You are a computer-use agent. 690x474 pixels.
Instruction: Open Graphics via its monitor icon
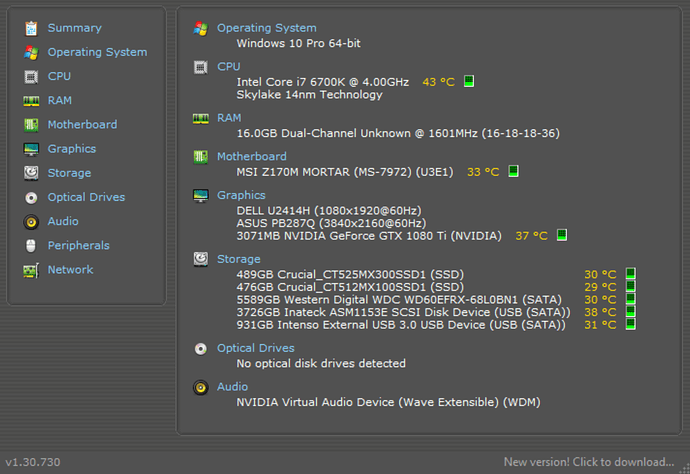tap(31, 149)
